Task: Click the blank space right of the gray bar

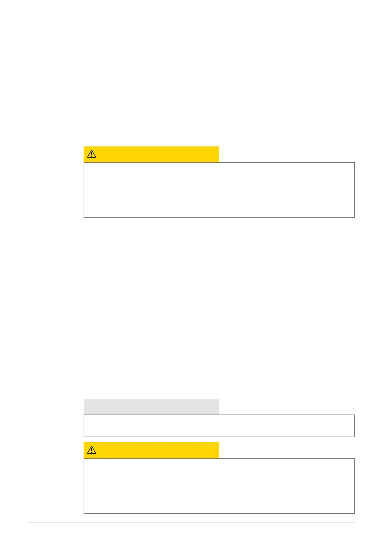Action: click(286, 407)
